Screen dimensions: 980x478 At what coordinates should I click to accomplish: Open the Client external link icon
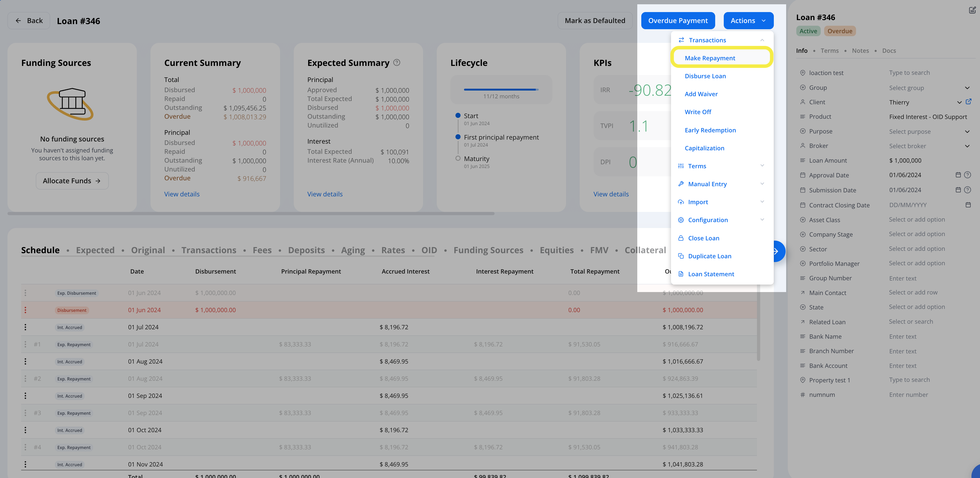968,102
